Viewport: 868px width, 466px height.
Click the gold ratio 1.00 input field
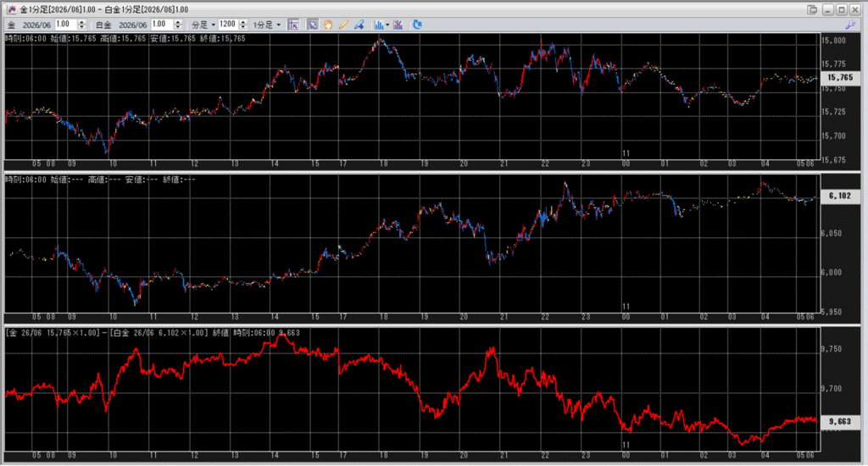[x=66, y=25]
